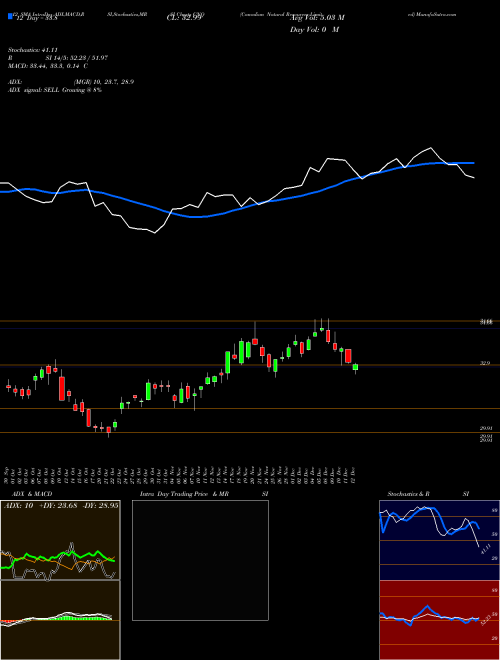Click the last green candlestick on the chart
This screenshot has width=500, height=660.
[x=355, y=368]
